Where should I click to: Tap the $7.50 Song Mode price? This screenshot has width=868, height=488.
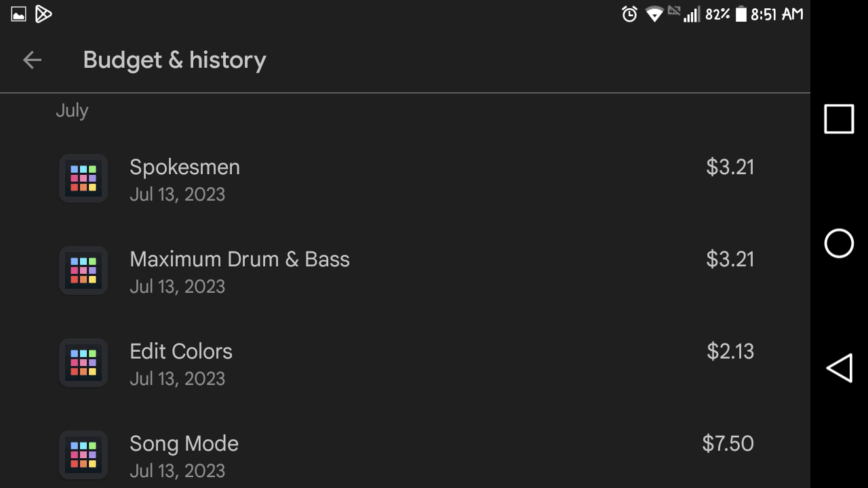click(x=728, y=443)
